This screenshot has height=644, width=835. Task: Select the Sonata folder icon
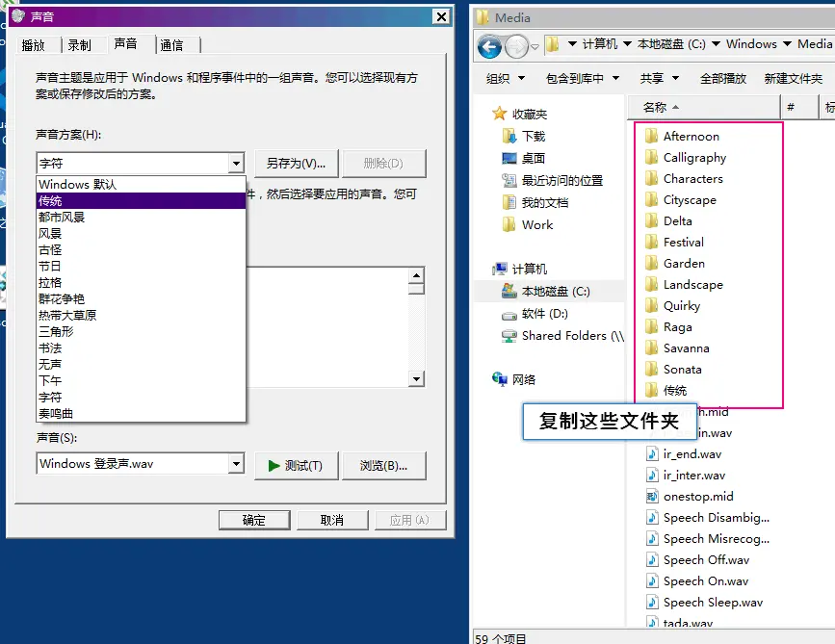(x=651, y=370)
